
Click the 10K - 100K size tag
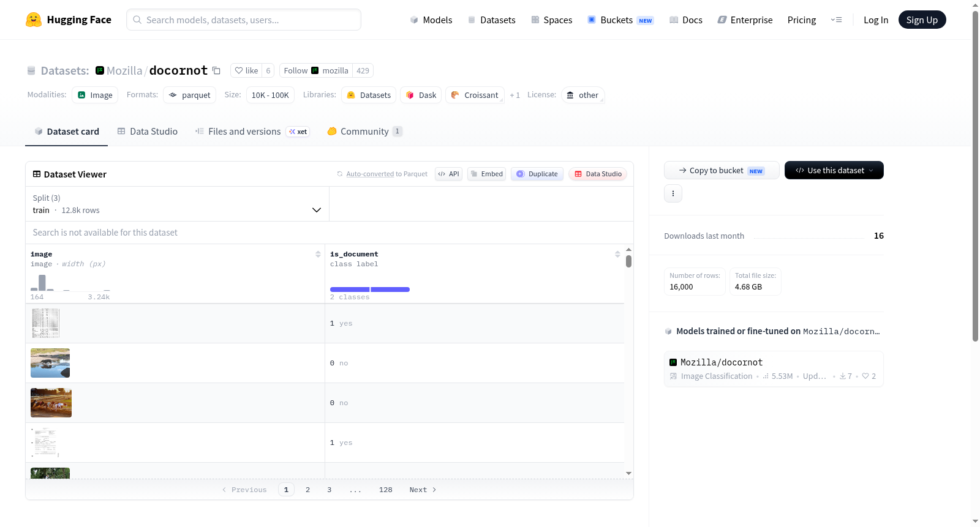(270, 95)
